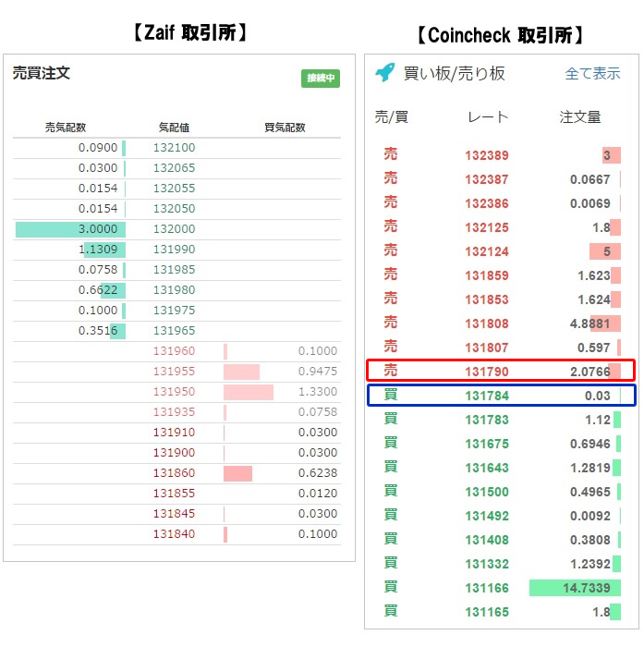This screenshot has height=647, width=644.
Task: Click the Zaif bid price 131900
Action: pos(174,453)
